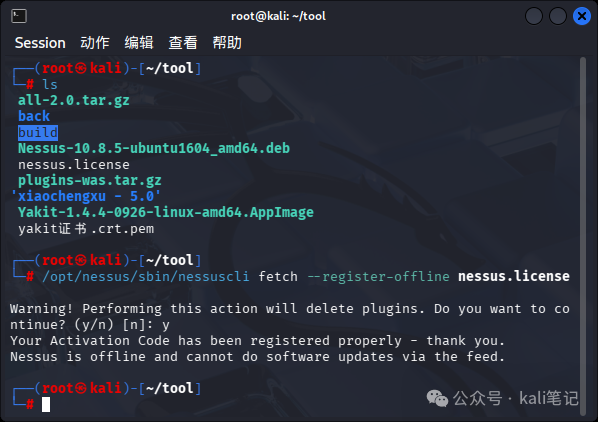
Task: Click the WeChat logo in the watermark
Action: pos(437,399)
